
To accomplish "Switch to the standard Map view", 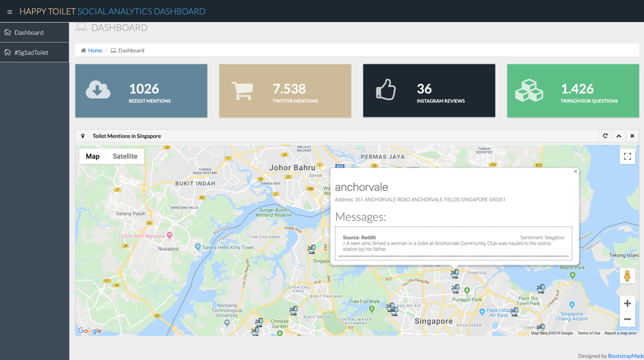I will [93, 156].
